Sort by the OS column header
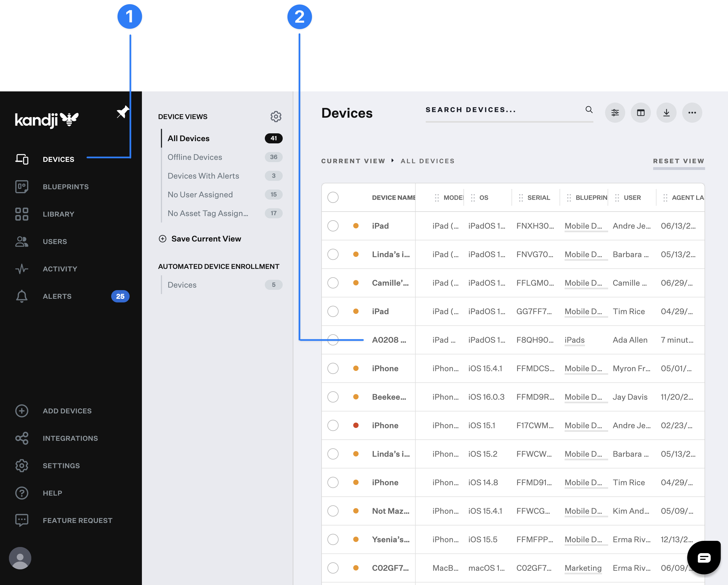 pos(484,197)
